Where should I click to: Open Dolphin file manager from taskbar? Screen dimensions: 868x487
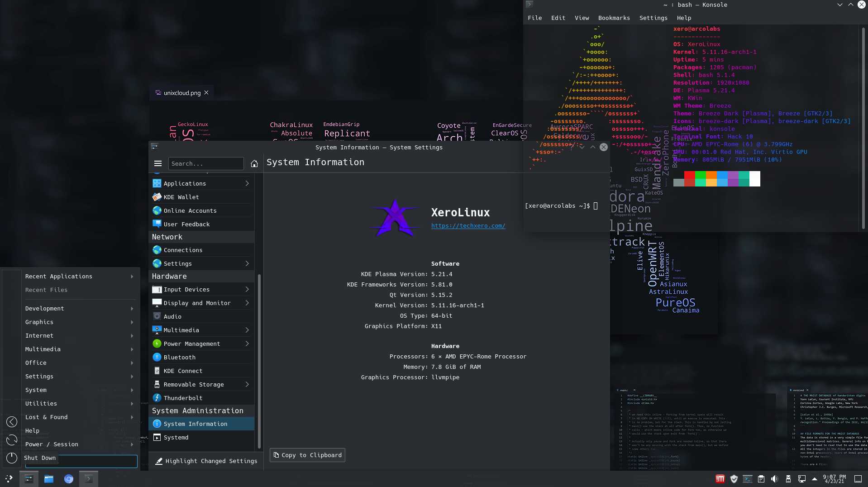[49, 478]
